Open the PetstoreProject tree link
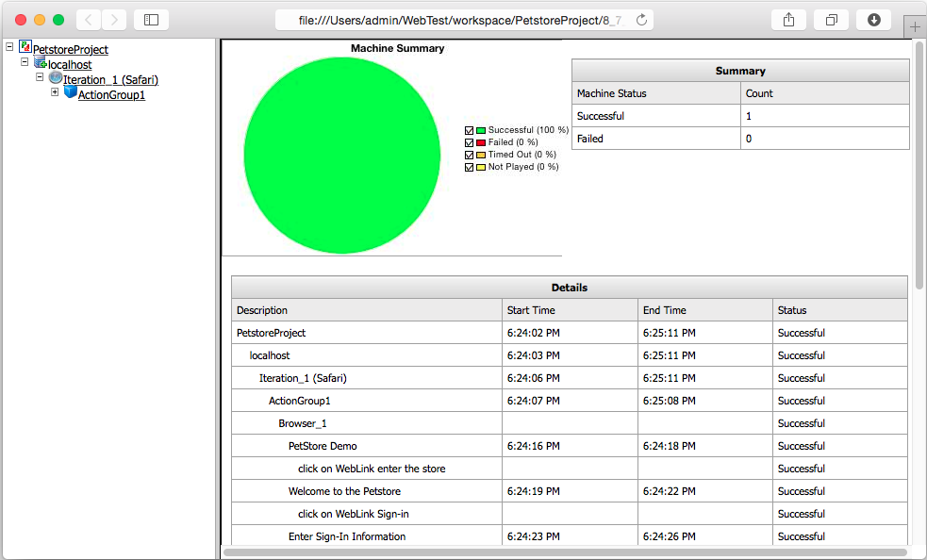This screenshot has width=927, height=560. point(71,50)
